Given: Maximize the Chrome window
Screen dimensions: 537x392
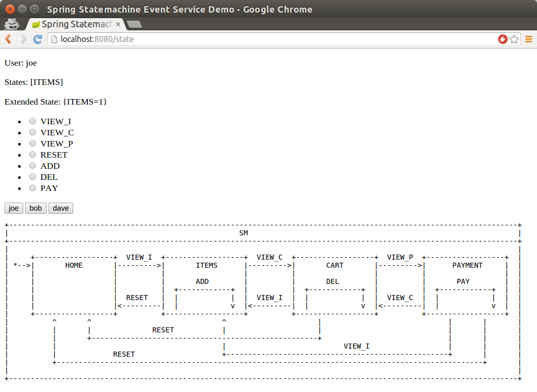Looking at the screenshot, I should [34, 9].
